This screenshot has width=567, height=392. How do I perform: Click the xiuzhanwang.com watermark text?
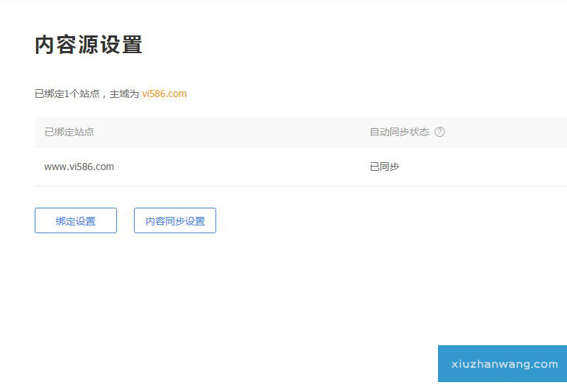505,364
